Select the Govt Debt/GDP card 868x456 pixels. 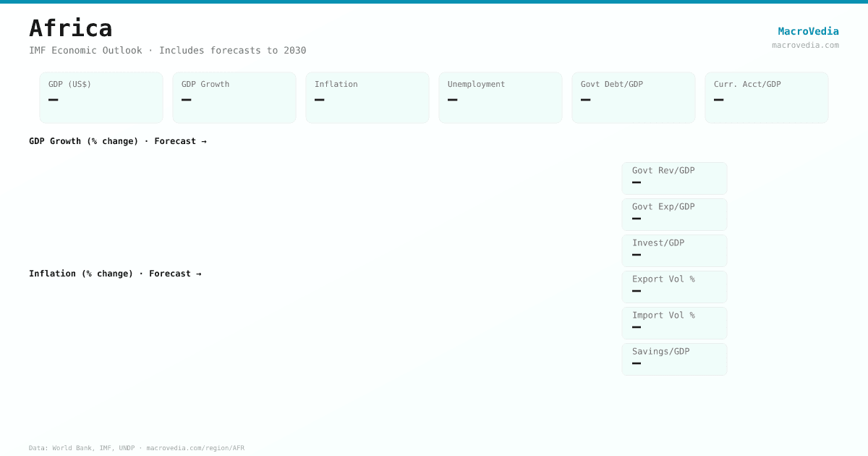pos(634,98)
